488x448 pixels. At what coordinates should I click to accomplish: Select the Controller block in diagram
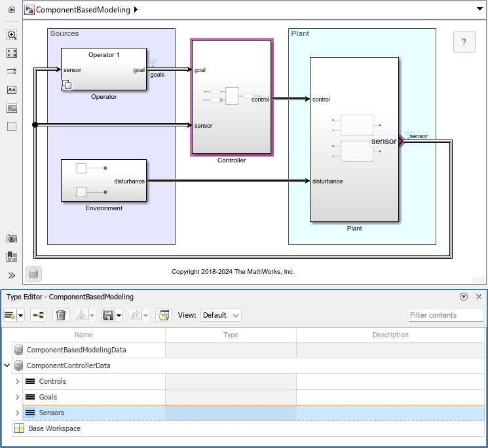click(231, 97)
